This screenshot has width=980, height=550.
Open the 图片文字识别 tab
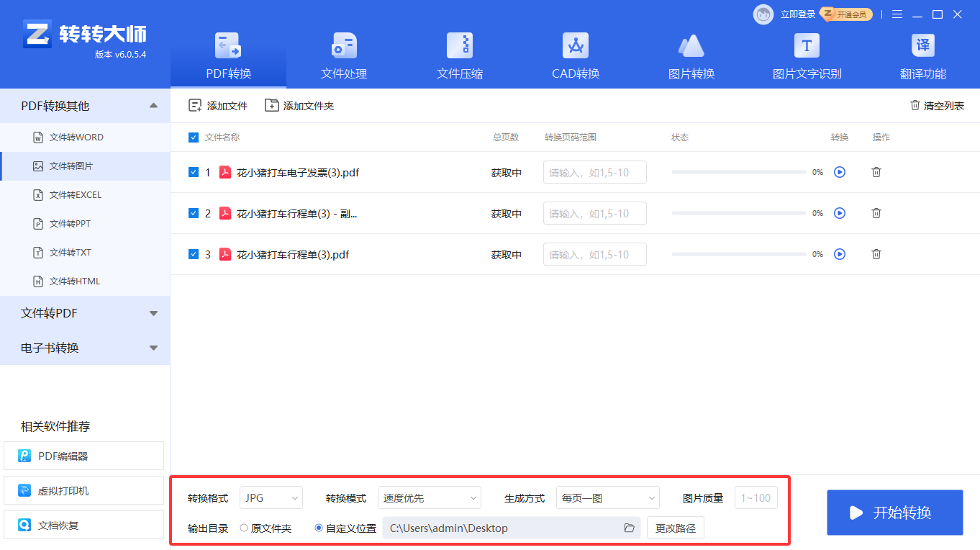[807, 56]
